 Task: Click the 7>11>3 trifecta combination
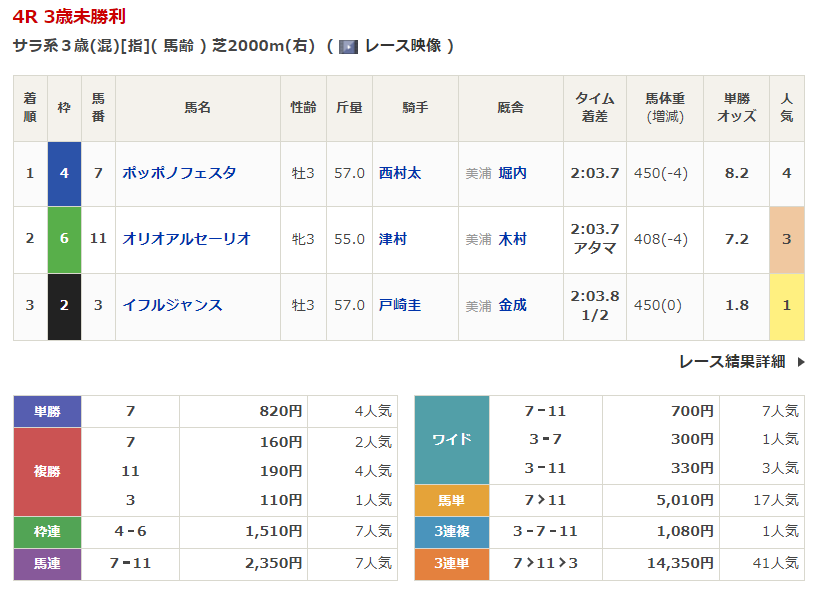click(545, 564)
